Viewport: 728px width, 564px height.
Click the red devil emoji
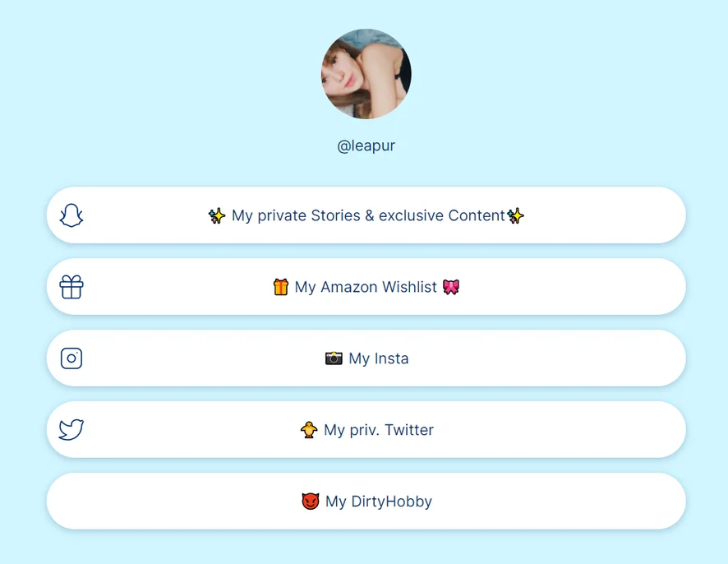311,502
